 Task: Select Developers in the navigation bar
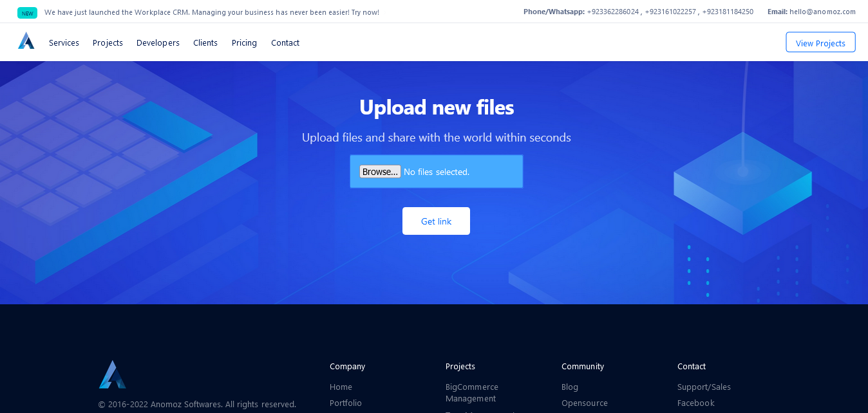[x=158, y=42]
